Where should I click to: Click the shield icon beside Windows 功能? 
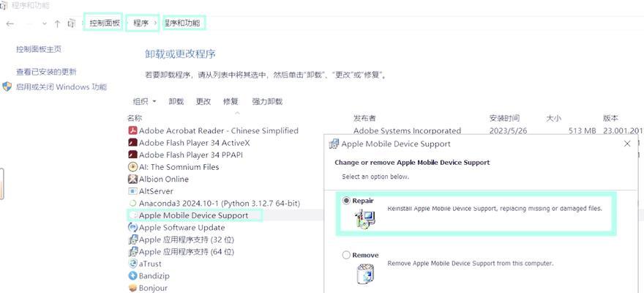coord(7,86)
